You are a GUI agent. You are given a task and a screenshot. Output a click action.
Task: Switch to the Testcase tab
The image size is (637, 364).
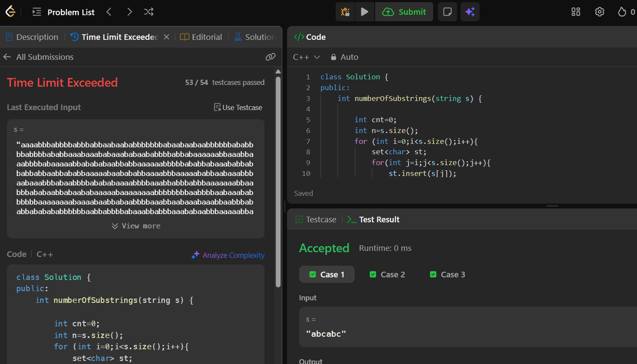(x=316, y=219)
